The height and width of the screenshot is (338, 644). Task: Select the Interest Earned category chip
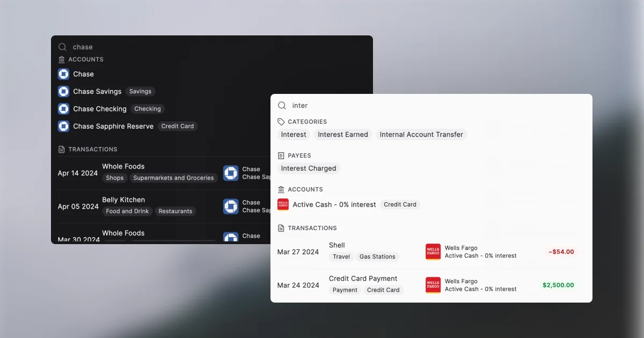pyautogui.click(x=342, y=135)
